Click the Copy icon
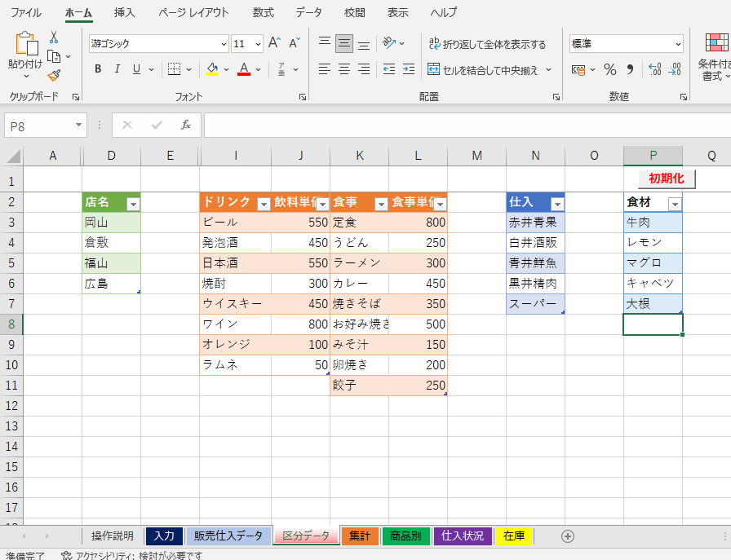The height and width of the screenshot is (560, 731). click(54, 57)
